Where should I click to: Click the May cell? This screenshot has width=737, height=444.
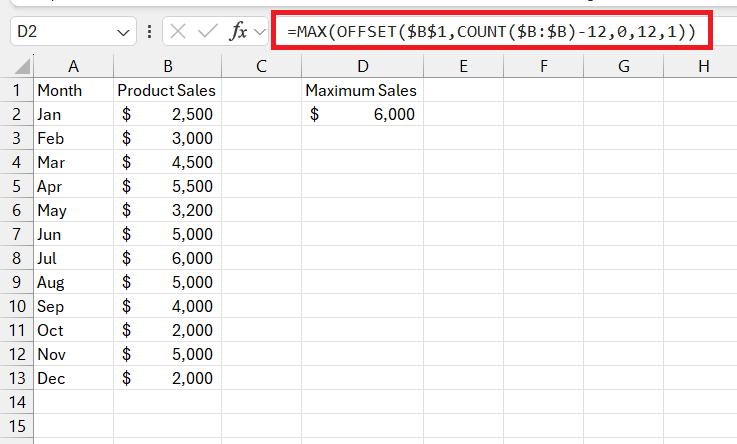pyautogui.click(x=73, y=210)
